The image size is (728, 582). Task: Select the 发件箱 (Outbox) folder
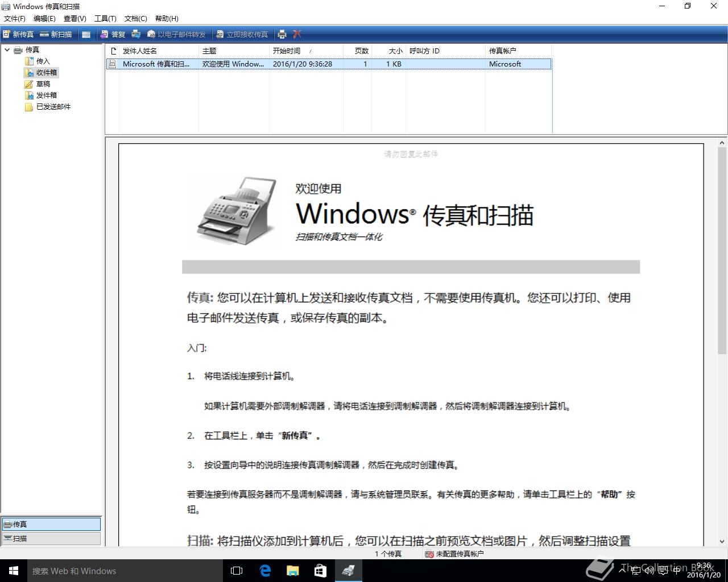[x=46, y=95]
